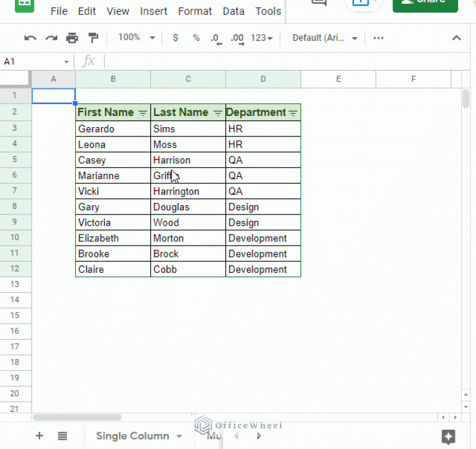Collapse the menus with the up chevron
476x449 pixels.
click(457, 38)
